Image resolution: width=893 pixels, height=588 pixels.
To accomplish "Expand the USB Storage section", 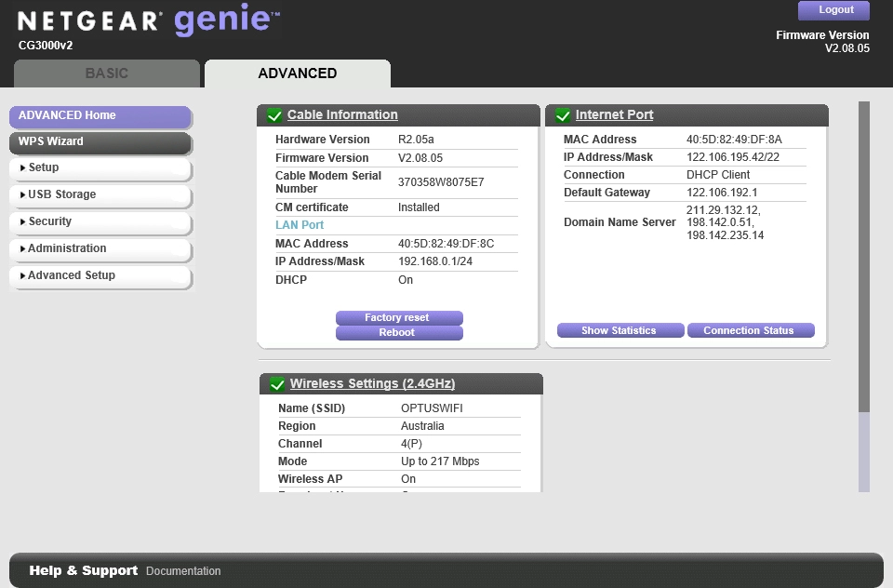I will [x=100, y=194].
